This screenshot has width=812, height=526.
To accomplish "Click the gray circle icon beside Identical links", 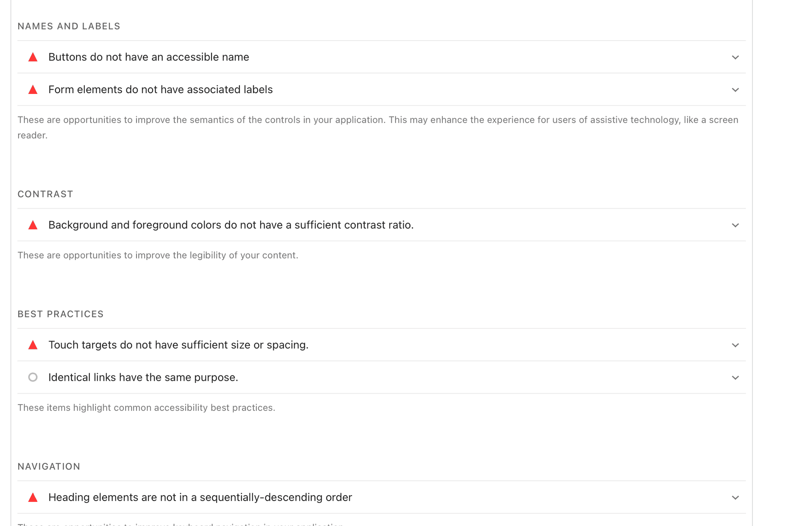I will (33, 377).
